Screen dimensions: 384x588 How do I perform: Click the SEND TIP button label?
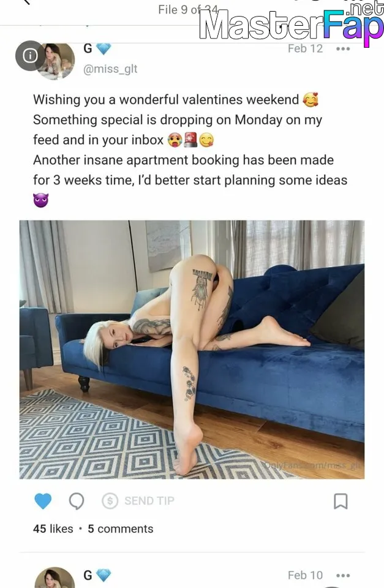click(x=149, y=500)
